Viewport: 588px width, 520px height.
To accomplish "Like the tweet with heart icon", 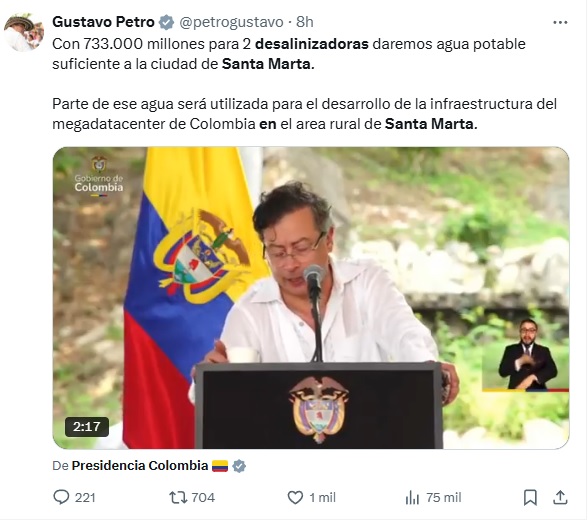I will 295,498.
